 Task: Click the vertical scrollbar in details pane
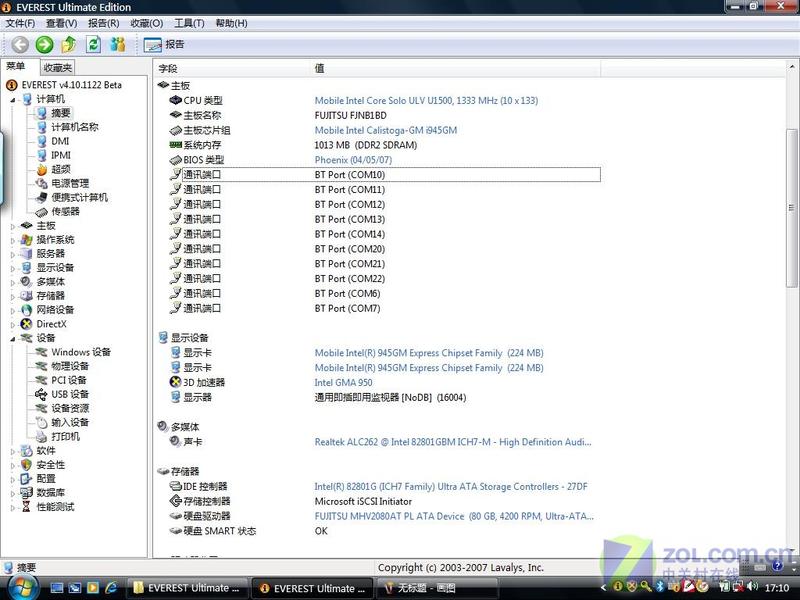click(792, 207)
